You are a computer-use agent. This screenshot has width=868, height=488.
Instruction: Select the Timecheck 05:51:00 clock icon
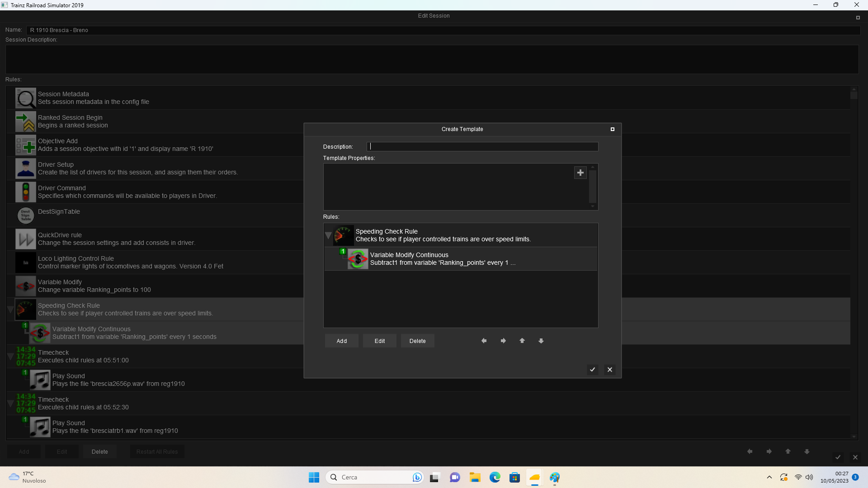pyautogui.click(x=26, y=357)
